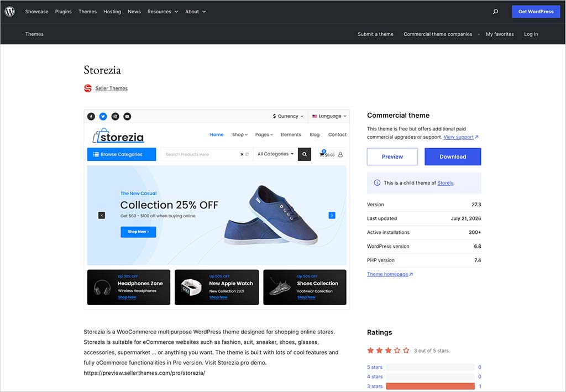The image size is (566, 392).
Task: Open the Browse Categories menu
Action: 122,154
